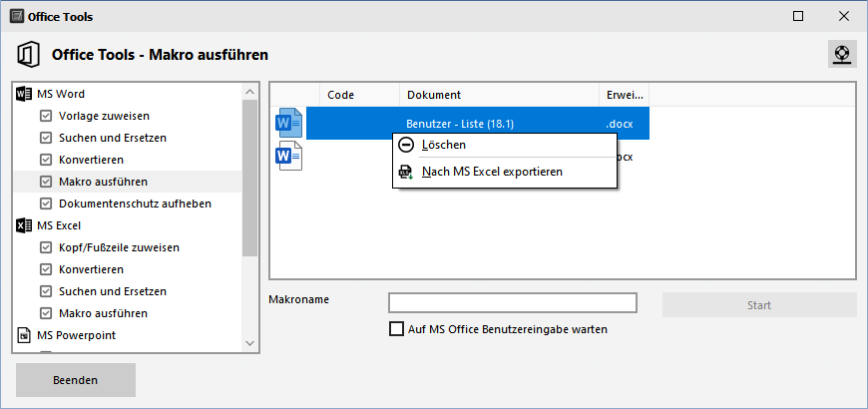Click the Office Tools title bar app icon
This screenshot has height=409, width=868.
(17, 17)
